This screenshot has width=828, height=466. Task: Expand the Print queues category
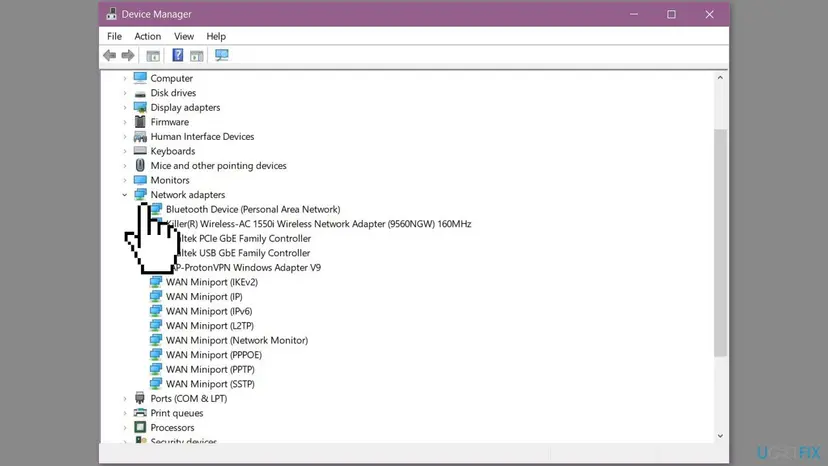coord(125,413)
